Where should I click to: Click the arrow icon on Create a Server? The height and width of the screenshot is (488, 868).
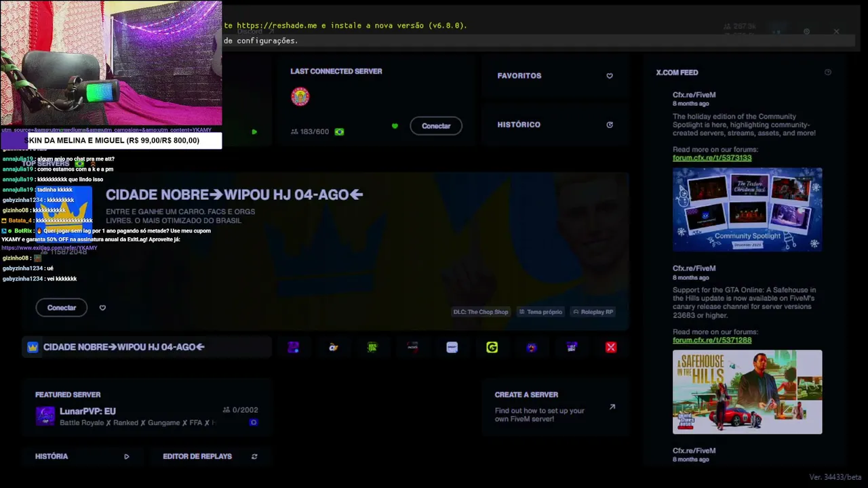(x=612, y=407)
